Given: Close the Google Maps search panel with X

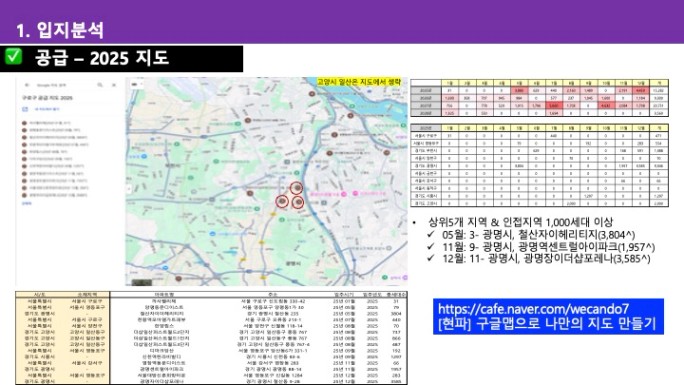Looking at the screenshot, I should click(114, 85).
